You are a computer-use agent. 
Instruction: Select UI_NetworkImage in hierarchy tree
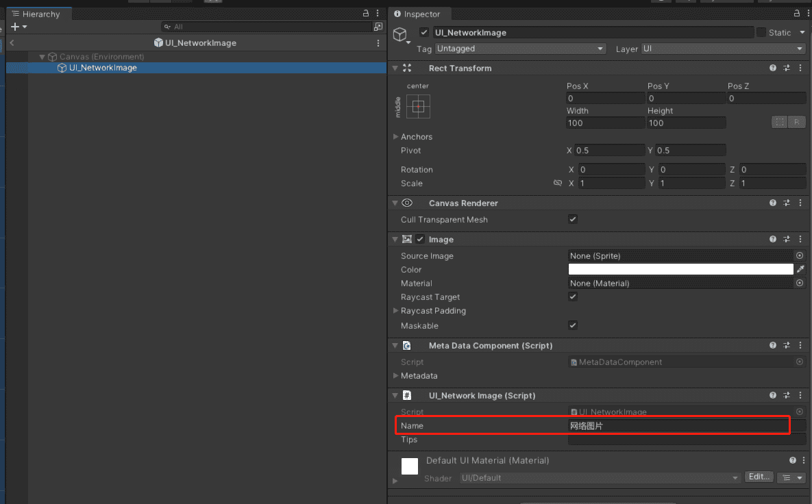pos(102,68)
